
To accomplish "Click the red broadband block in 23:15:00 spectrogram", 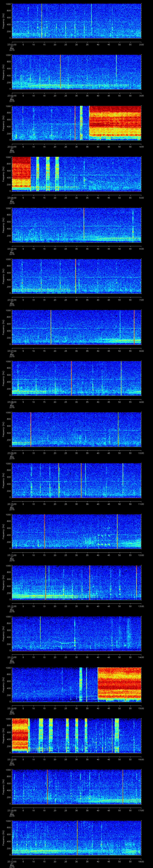I will point(20,735).
